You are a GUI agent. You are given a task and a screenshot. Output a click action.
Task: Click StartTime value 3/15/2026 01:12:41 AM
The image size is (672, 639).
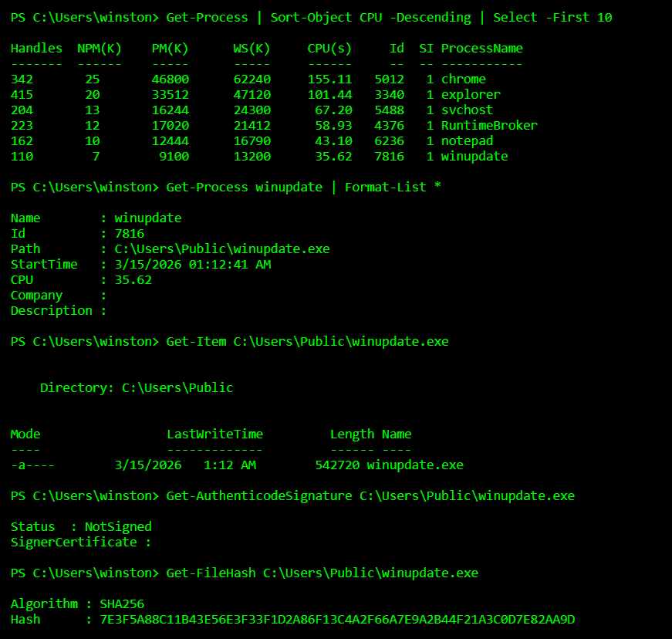click(193, 265)
